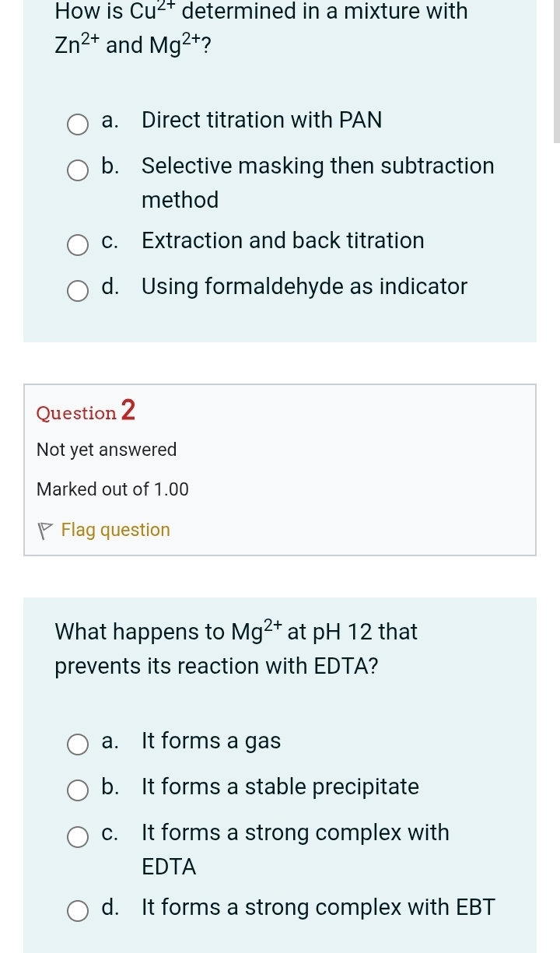Open the 'Flag question' link text
The image size is (560, 953).
115,531
